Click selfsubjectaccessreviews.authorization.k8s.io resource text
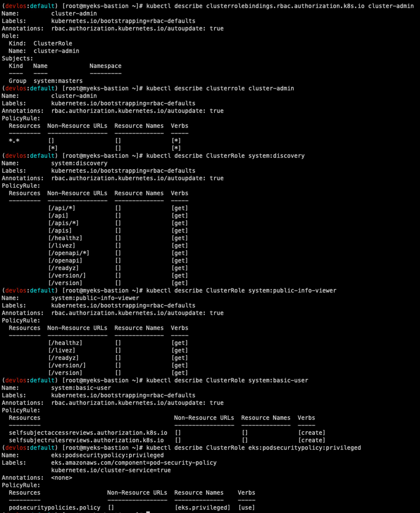The width and height of the screenshot is (420, 513). 88,433
